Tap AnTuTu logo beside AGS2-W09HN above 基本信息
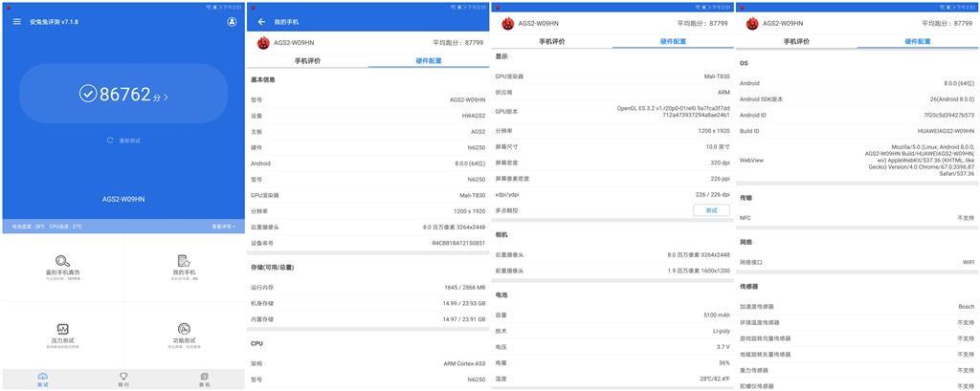 263,42
